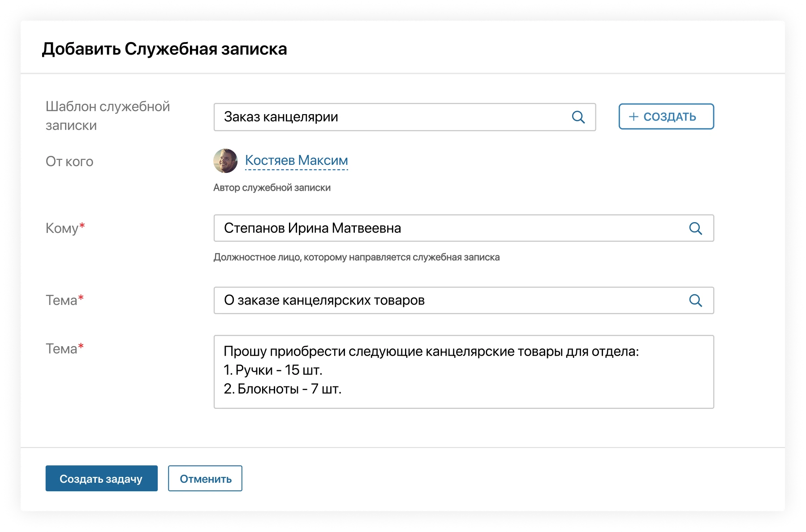Click the 'От кого' field label
This screenshot has width=806, height=532.
click(69, 161)
